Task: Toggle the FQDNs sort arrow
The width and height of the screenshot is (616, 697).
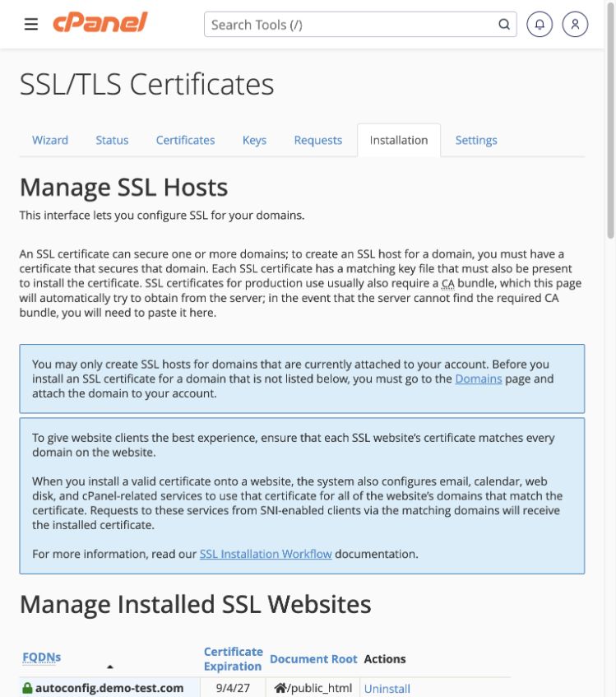Action: (110, 667)
